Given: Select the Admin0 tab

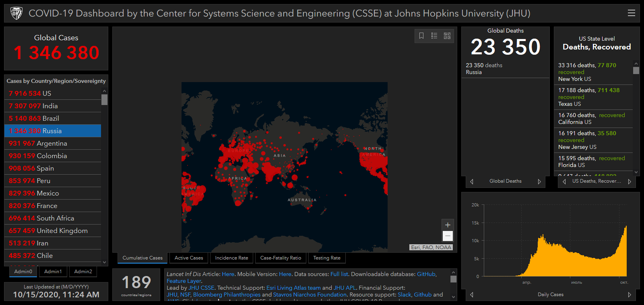Looking at the screenshot, I should [23, 272].
